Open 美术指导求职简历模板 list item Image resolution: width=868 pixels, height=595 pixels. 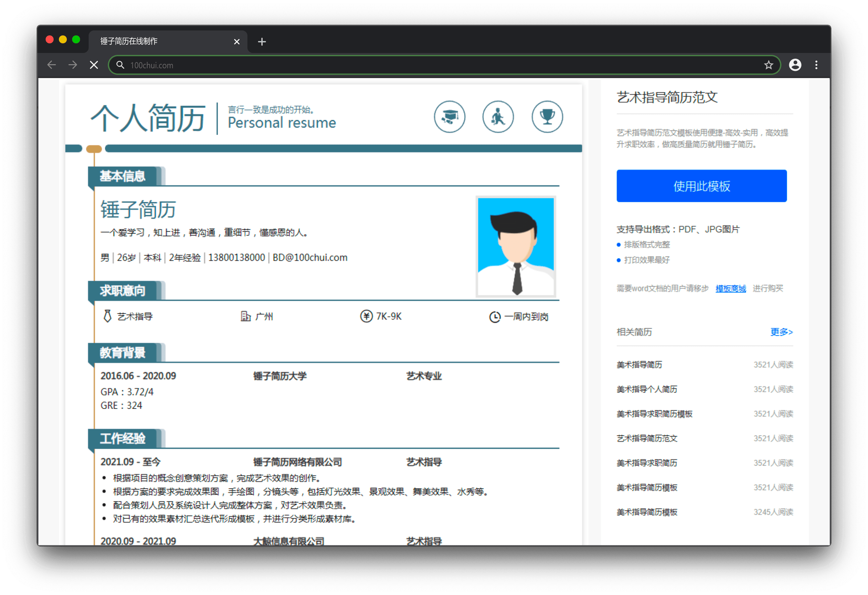click(654, 414)
